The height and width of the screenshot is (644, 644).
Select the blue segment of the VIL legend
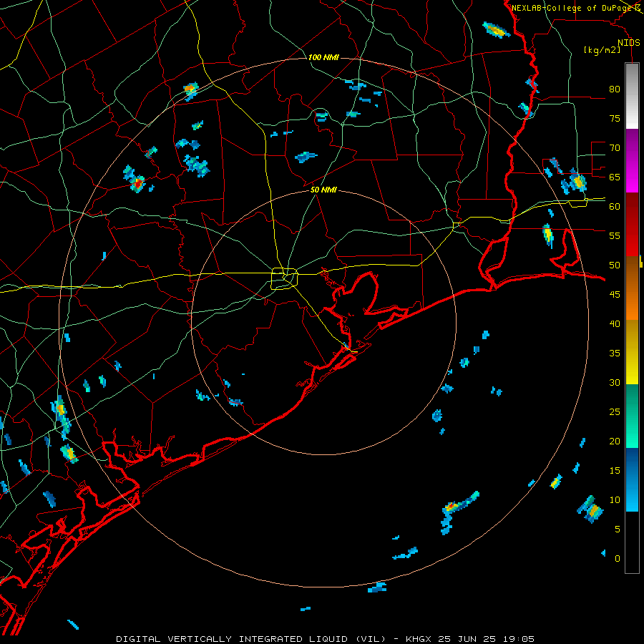632,479
